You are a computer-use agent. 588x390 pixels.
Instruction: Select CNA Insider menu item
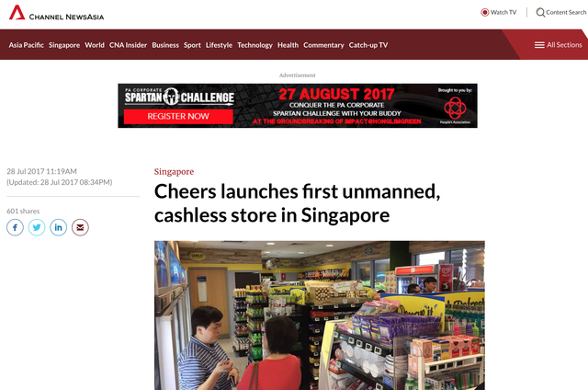pyautogui.click(x=128, y=45)
